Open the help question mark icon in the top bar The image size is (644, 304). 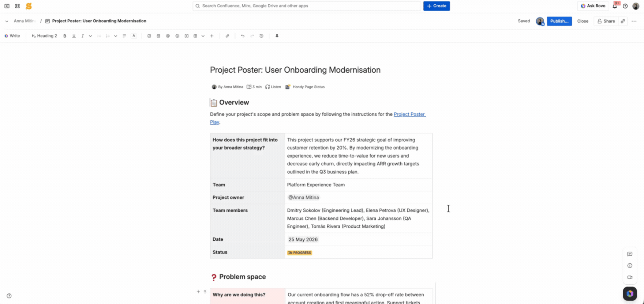tap(625, 6)
